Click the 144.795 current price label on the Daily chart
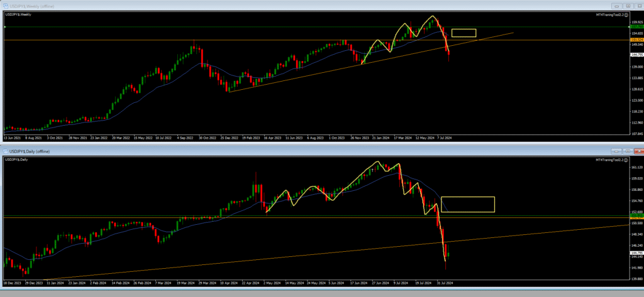Screen dimensions: 644x297 (635, 253)
